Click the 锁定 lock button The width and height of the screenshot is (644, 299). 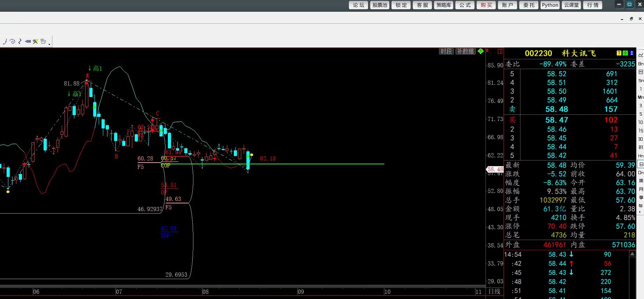[x=401, y=5]
